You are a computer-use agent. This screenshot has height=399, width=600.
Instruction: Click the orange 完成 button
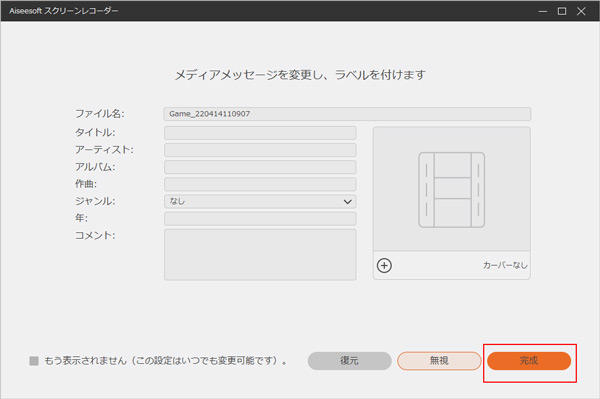click(x=529, y=361)
